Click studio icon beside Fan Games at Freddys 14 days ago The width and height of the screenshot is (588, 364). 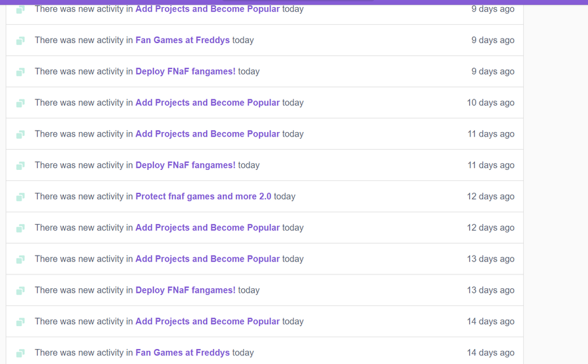tap(21, 353)
